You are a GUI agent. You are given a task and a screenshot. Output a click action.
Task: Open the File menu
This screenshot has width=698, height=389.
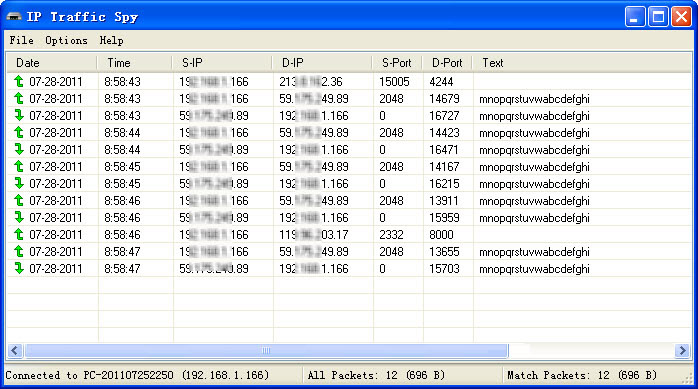coord(21,41)
